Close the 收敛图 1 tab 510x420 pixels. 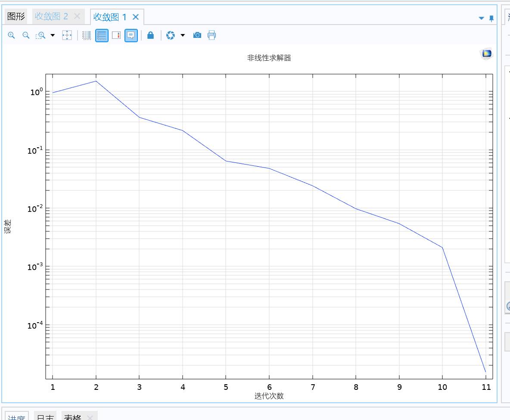[x=136, y=17]
